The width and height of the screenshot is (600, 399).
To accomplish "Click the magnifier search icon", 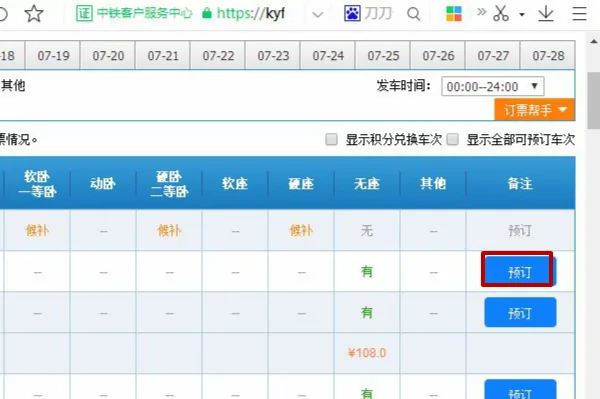I will [x=414, y=14].
